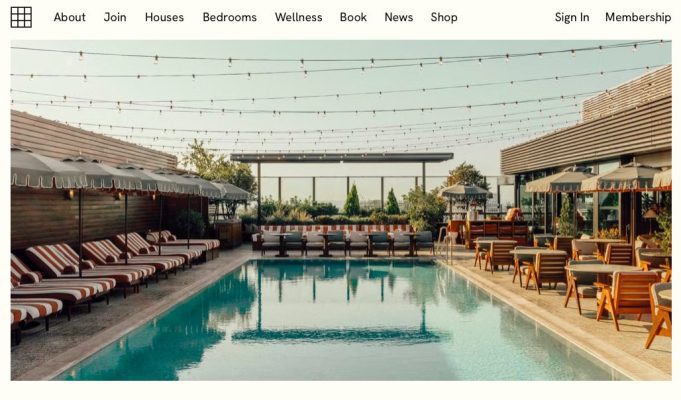The width and height of the screenshot is (681, 400).
Task: Open the Membership link
Action: tap(638, 17)
